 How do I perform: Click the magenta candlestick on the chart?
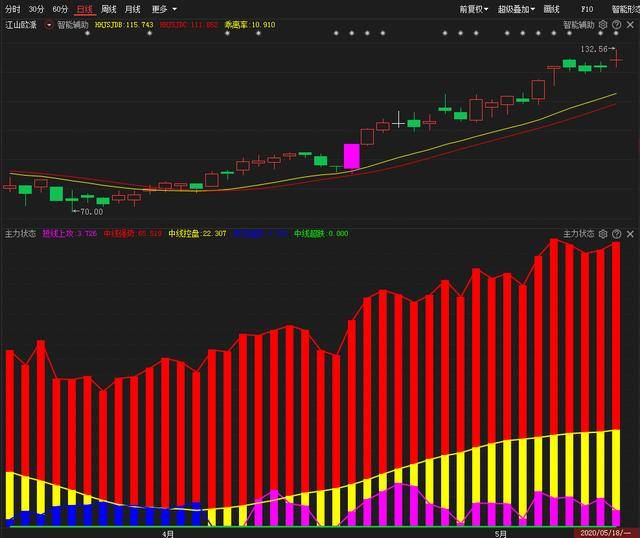351,156
